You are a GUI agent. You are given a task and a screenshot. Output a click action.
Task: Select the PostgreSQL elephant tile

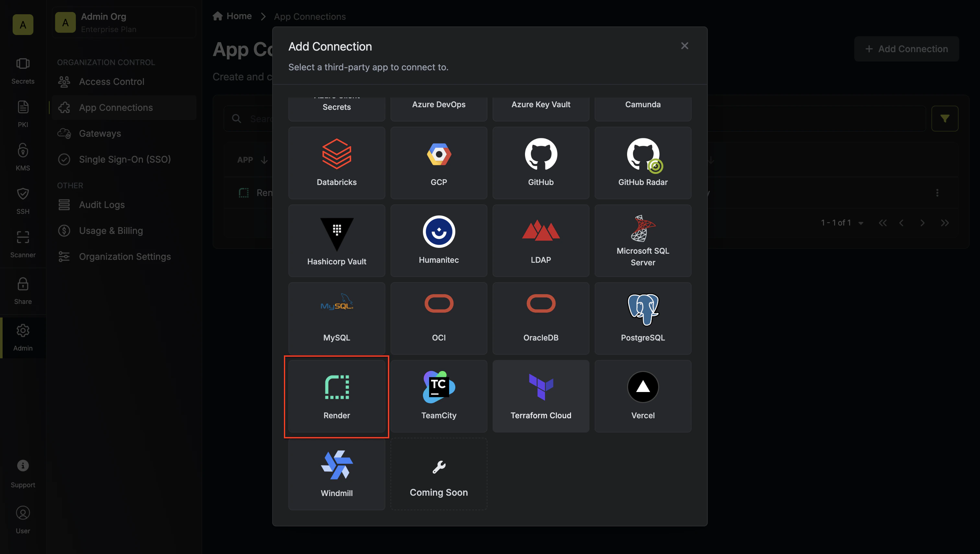point(642,318)
